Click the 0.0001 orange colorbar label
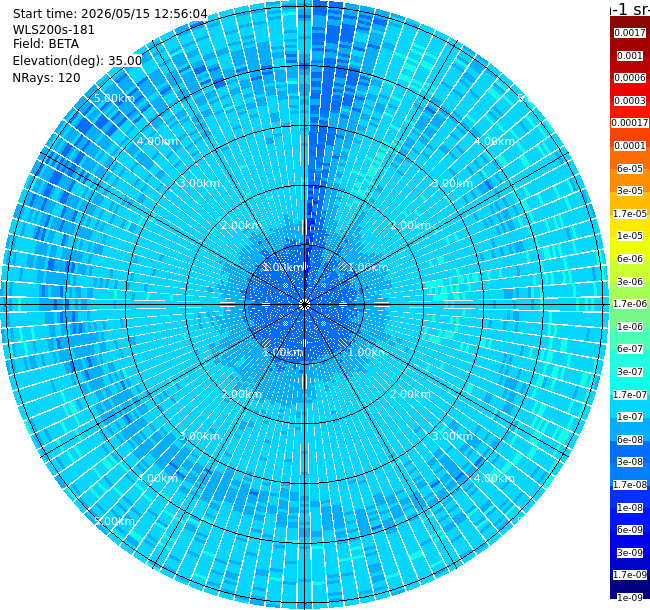Viewport: 650px width, 610px height. point(630,146)
